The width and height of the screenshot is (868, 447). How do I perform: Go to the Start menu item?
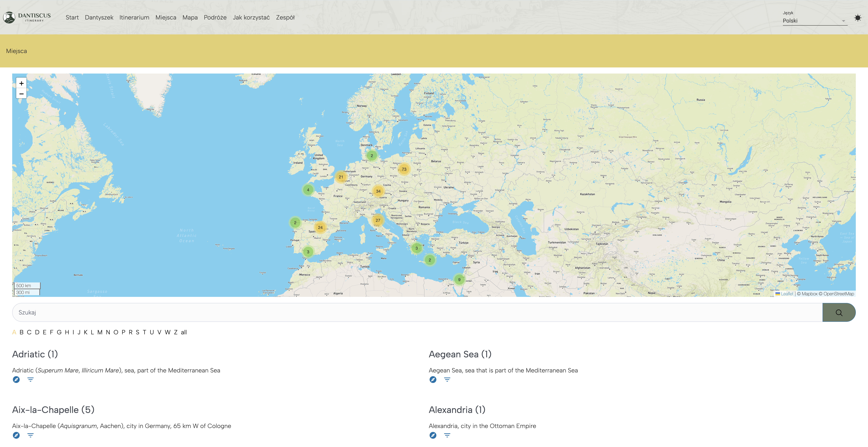click(x=72, y=17)
